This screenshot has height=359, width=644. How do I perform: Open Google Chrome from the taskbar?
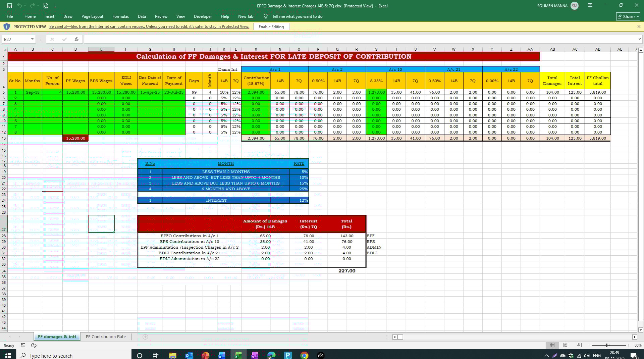pos(304,355)
